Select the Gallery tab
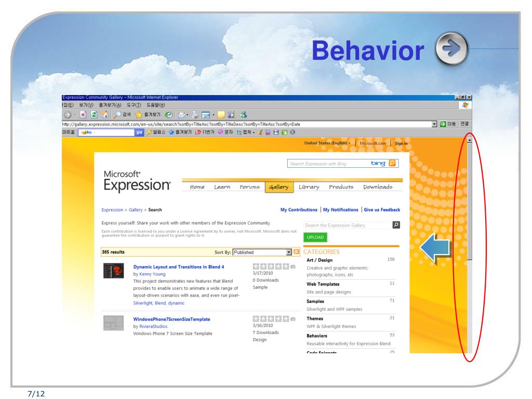532x399 pixels. (x=279, y=187)
